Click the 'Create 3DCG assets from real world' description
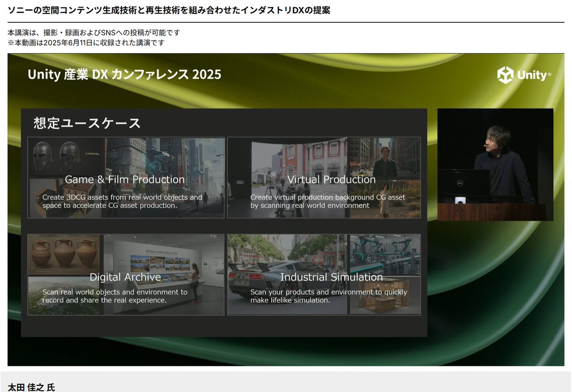 pyautogui.click(x=123, y=201)
